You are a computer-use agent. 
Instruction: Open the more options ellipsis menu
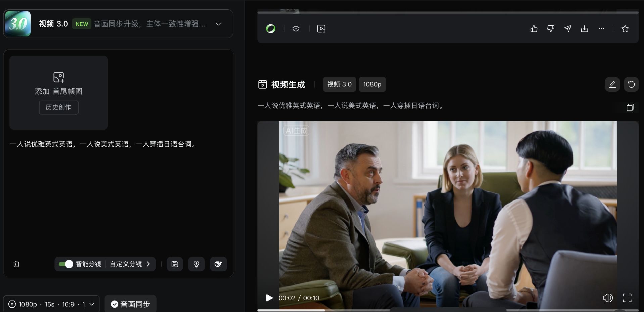point(601,29)
